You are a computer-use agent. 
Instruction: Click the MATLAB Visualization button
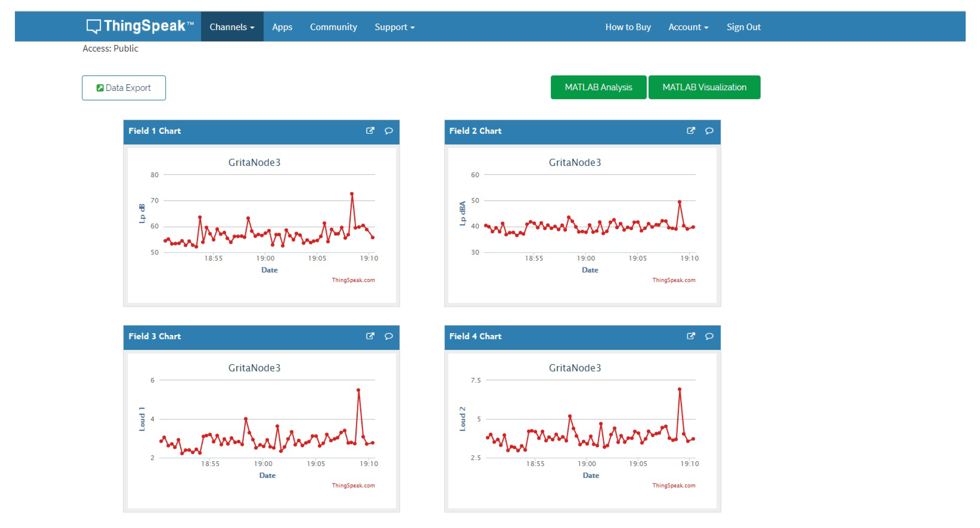pyautogui.click(x=704, y=87)
